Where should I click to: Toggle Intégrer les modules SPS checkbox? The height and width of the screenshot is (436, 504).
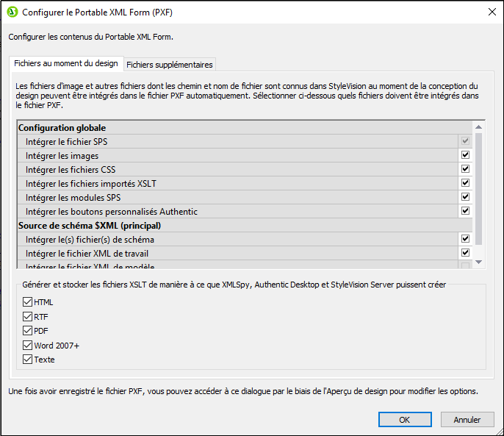click(464, 198)
